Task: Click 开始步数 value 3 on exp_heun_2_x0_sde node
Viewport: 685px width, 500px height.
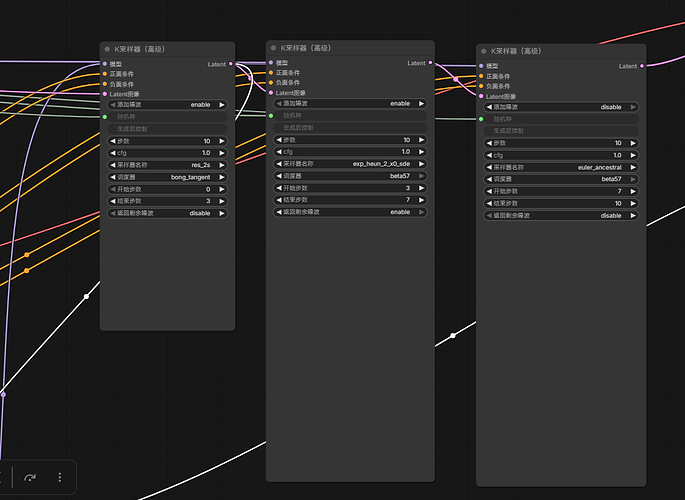Action: (x=408, y=188)
